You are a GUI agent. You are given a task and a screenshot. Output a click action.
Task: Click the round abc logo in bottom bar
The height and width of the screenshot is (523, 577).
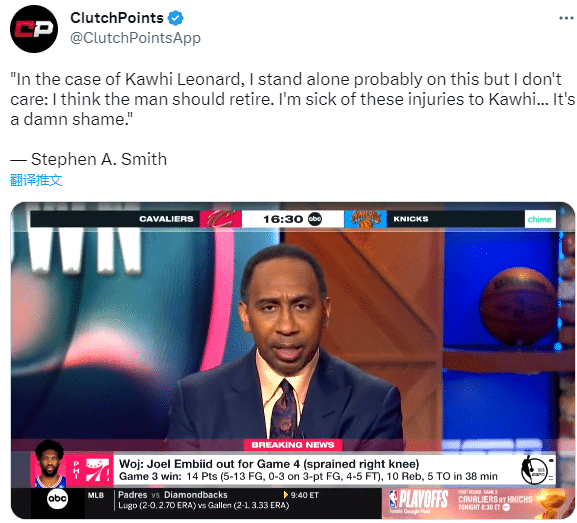click(57, 499)
